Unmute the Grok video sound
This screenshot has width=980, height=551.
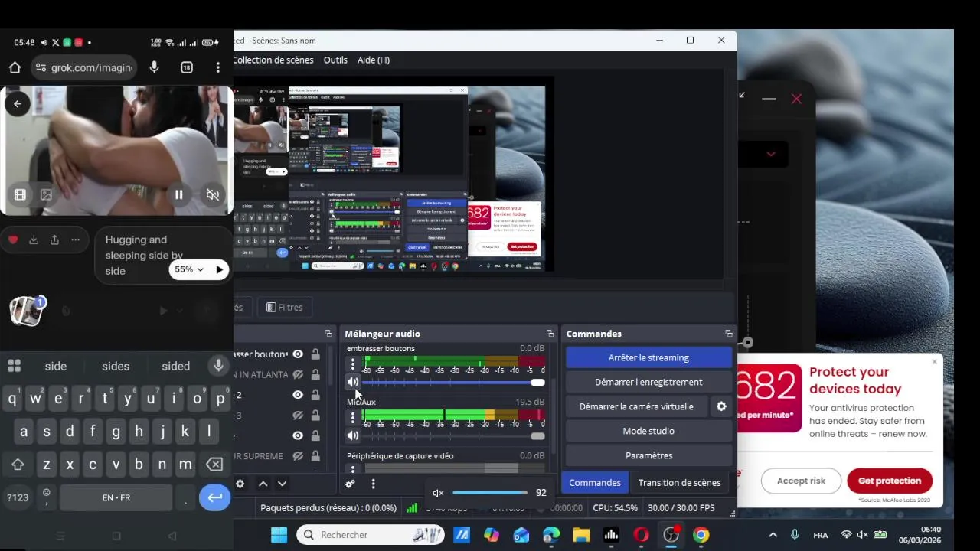pyautogui.click(x=213, y=195)
